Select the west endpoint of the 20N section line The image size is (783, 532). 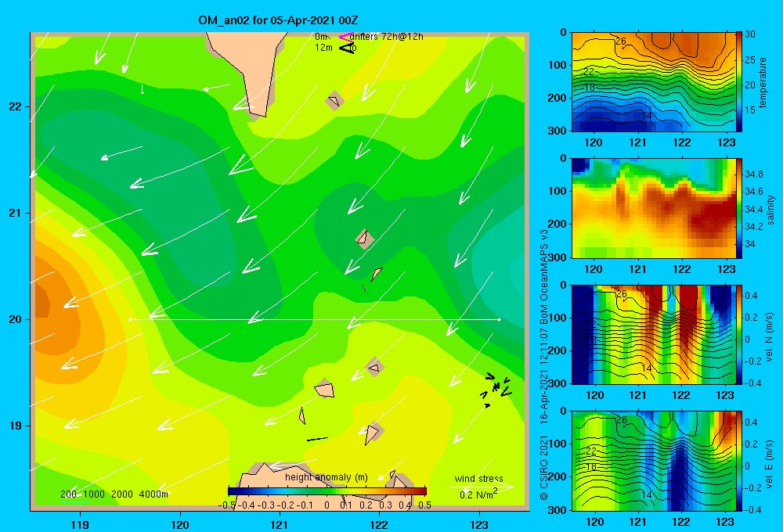pos(130,319)
